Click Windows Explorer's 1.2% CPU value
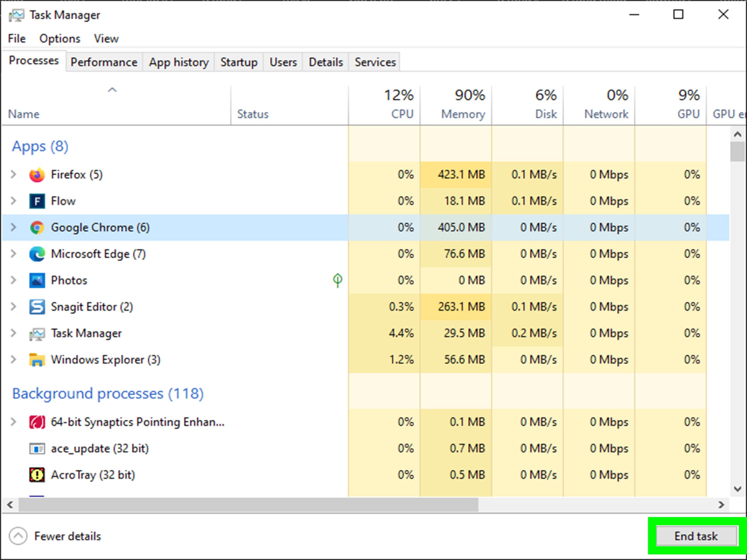The image size is (747, 560). tap(401, 360)
